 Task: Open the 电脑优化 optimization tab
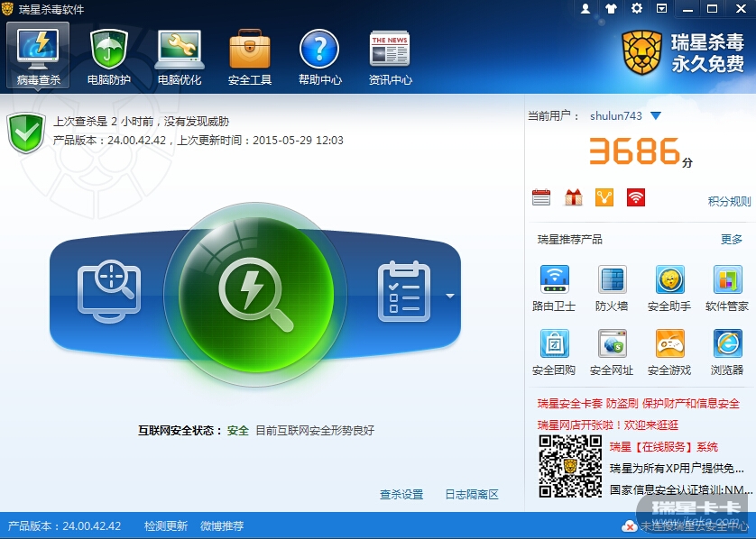click(x=180, y=57)
